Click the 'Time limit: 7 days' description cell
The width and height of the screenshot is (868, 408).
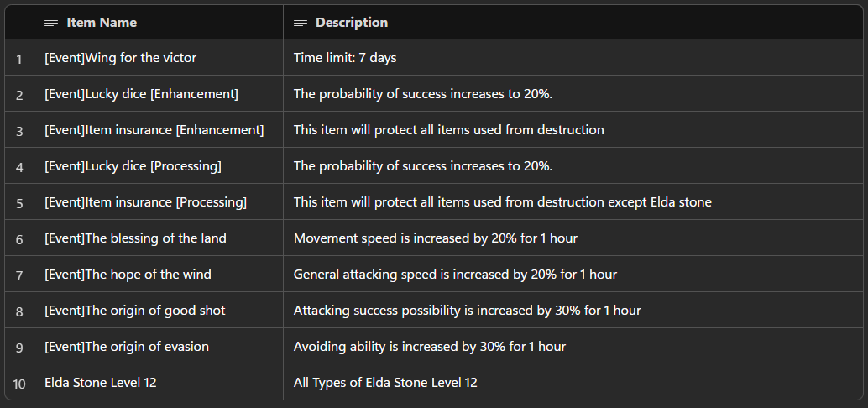tap(573, 58)
